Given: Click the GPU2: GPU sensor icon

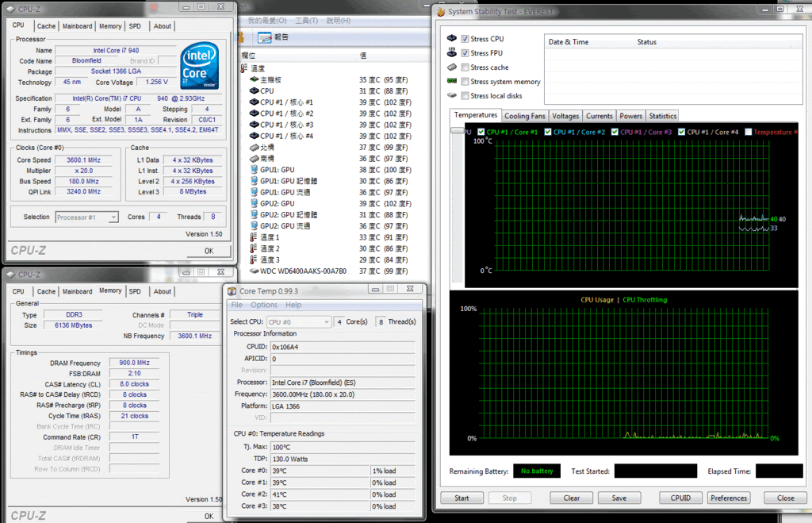Looking at the screenshot, I should click(x=255, y=203).
